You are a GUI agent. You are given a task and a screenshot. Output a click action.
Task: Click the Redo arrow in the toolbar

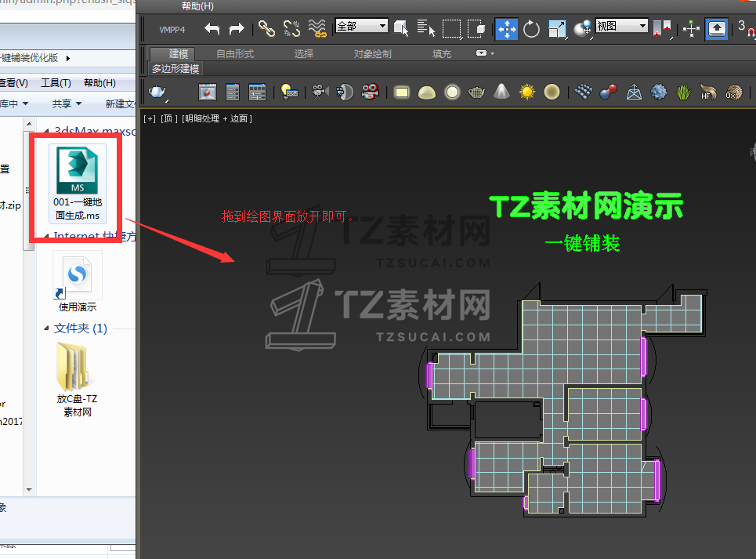coord(237,29)
